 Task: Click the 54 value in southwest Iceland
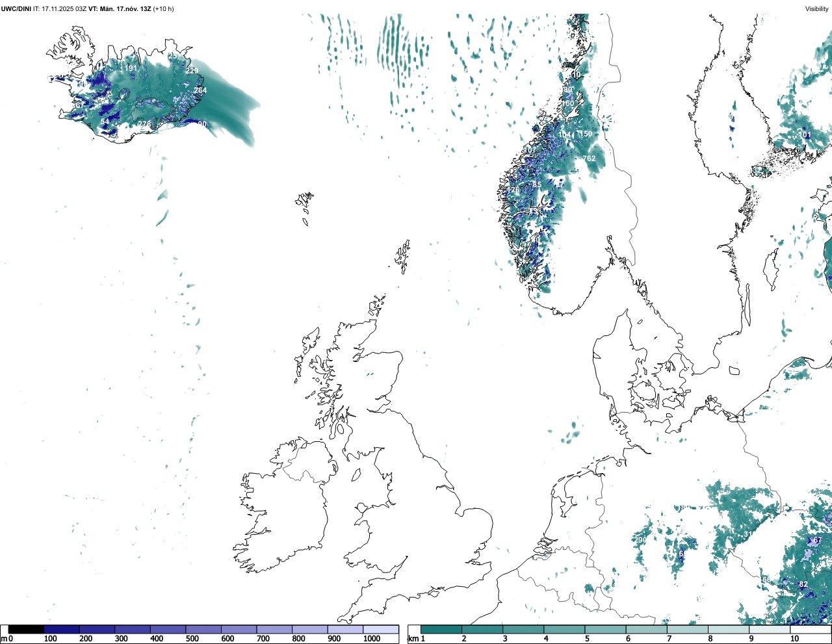105,122
